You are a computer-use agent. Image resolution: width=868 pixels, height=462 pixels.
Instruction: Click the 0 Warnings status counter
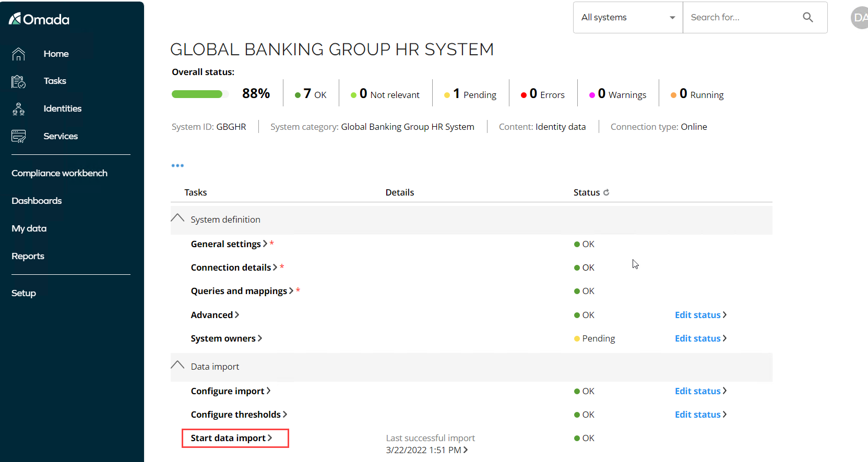point(618,94)
